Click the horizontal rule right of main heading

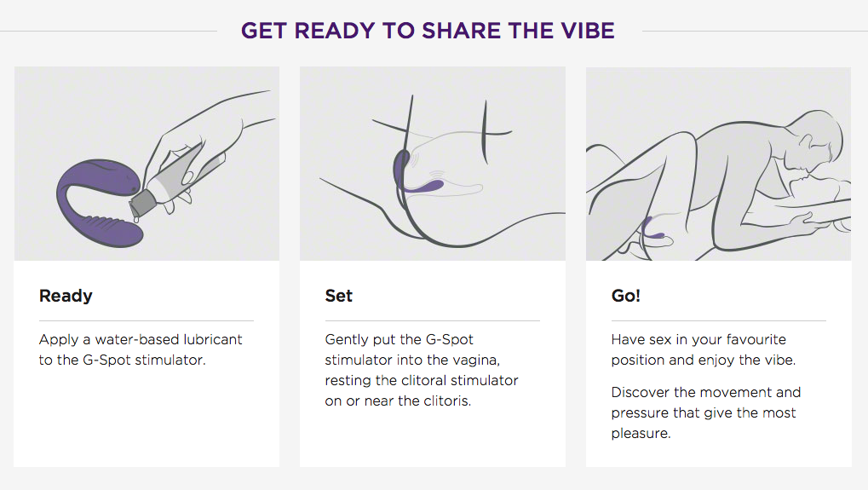(x=755, y=31)
